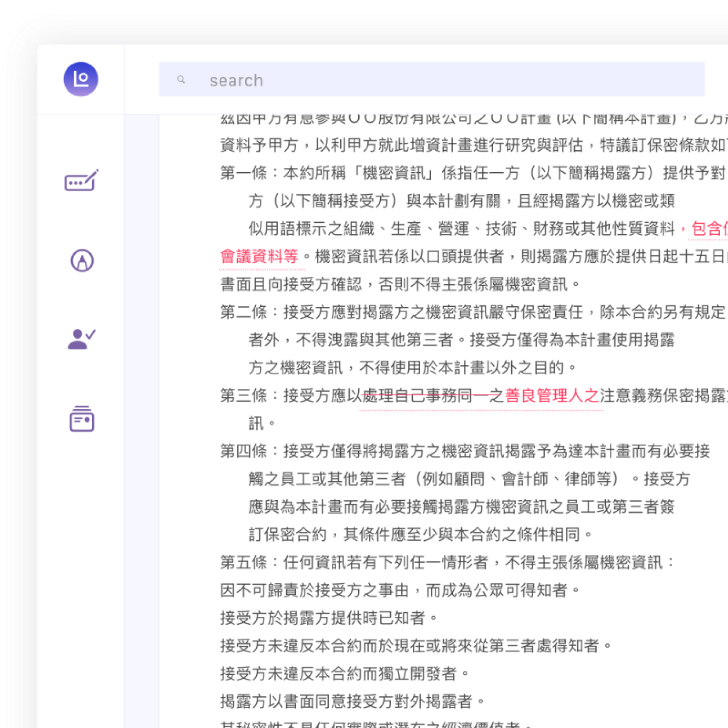Click the 第四條 clause heading

pyautogui.click(x=244, y=451)
